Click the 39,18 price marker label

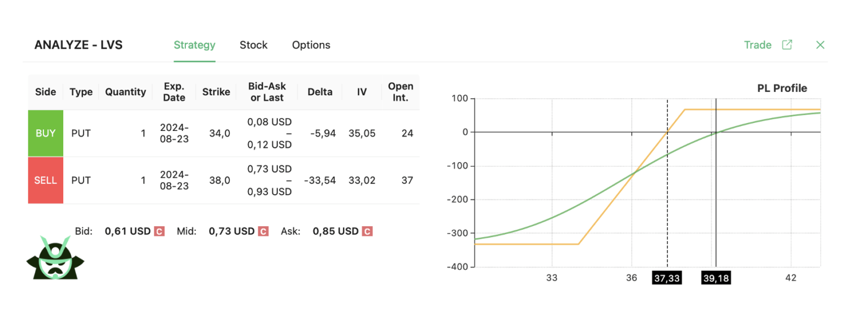tap(715, 278)
